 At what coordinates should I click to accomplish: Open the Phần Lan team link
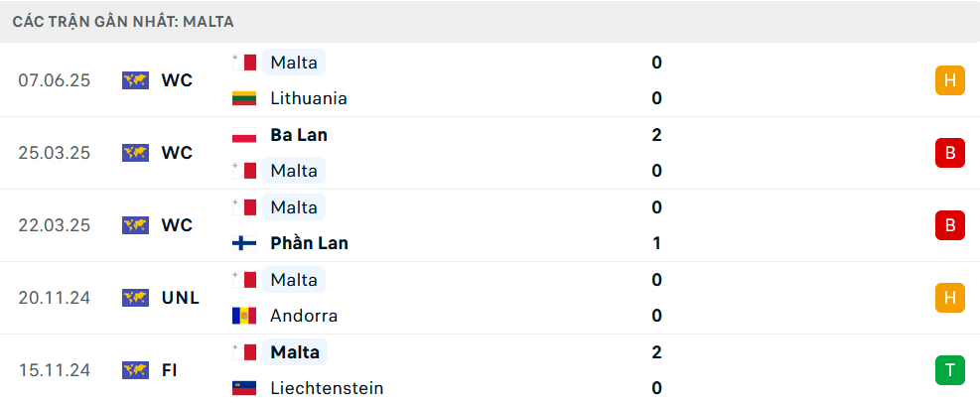310,243
